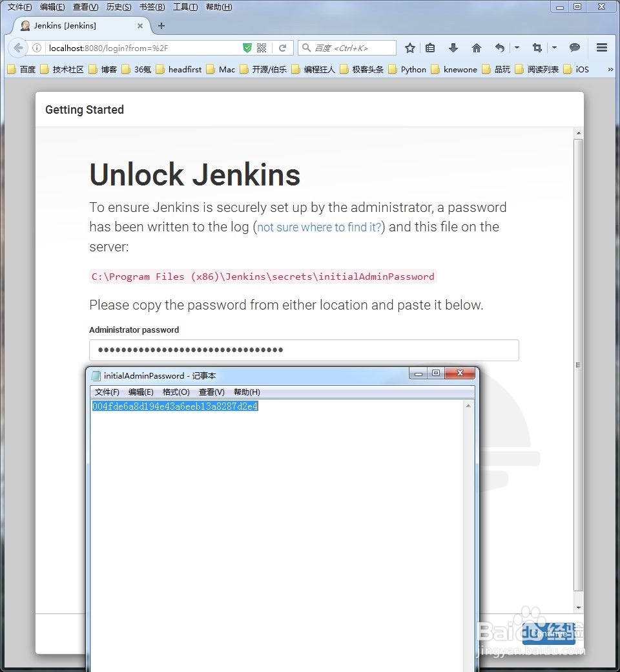Image resolution: width=620 pixels, height=672 pixels.
Task: Open browser 查看(V) menu at top
Action: point(86,7)
